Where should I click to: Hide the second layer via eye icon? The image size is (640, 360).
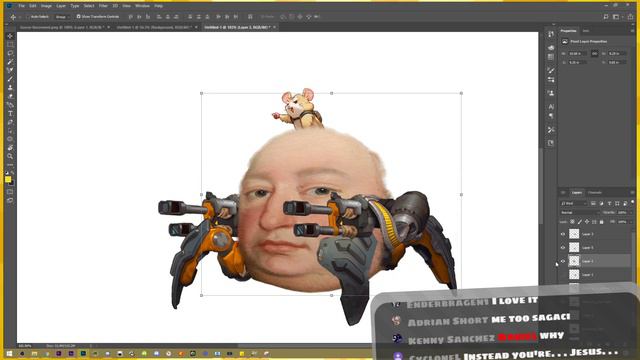click(563, 248)
